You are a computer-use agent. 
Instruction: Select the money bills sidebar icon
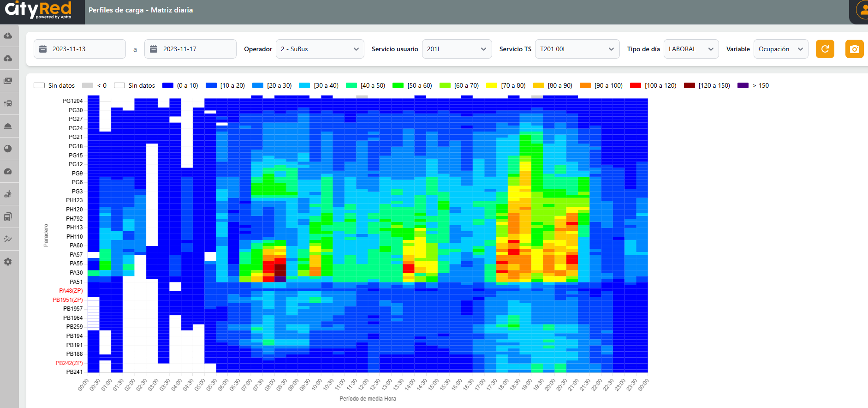tap(8, 81)
